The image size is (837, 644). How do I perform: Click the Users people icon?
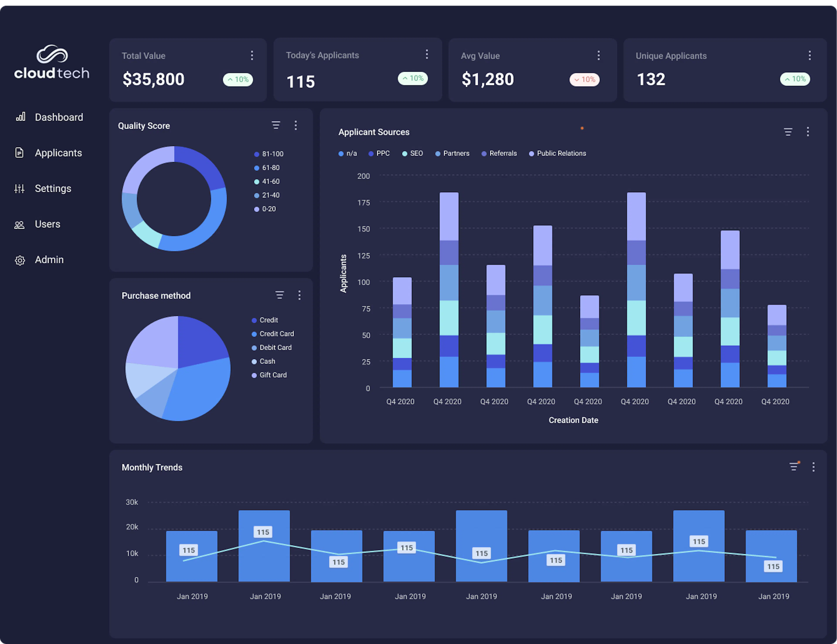[20, 224]
